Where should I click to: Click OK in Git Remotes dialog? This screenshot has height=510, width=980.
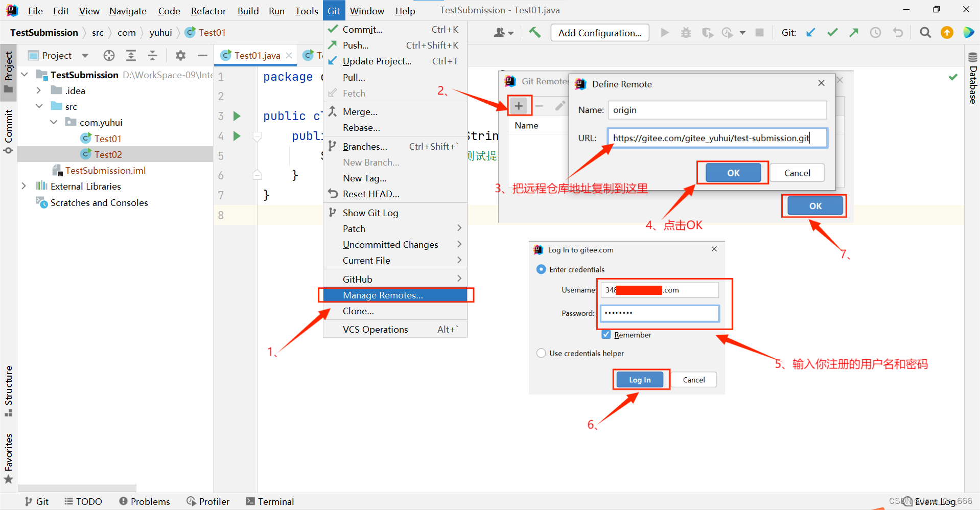(x=815, y=206)
